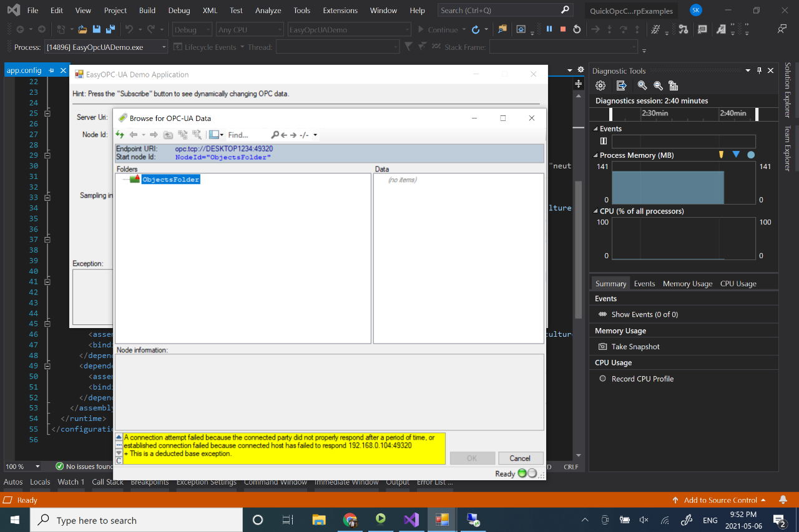Click Record CPU Profile option

pos(642,379)
